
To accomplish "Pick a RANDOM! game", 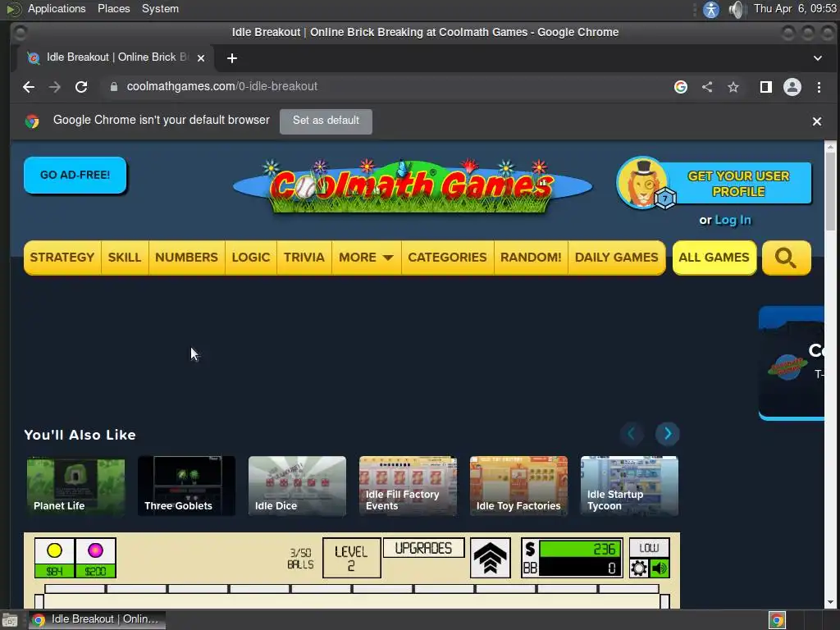I will 531,258.
